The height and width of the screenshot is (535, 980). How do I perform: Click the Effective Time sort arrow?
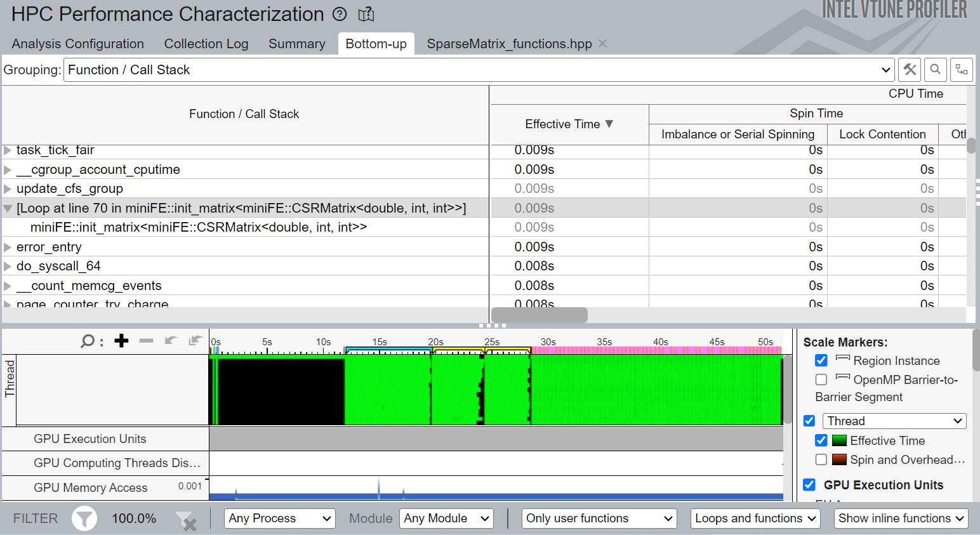click(x=609, y=124)
